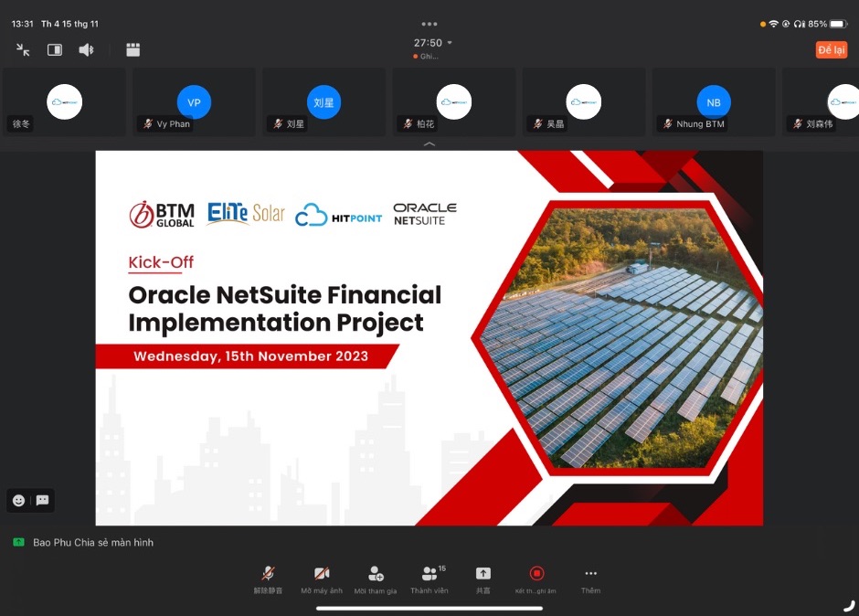Tap the shared slide presentation area

click(429, 338)
